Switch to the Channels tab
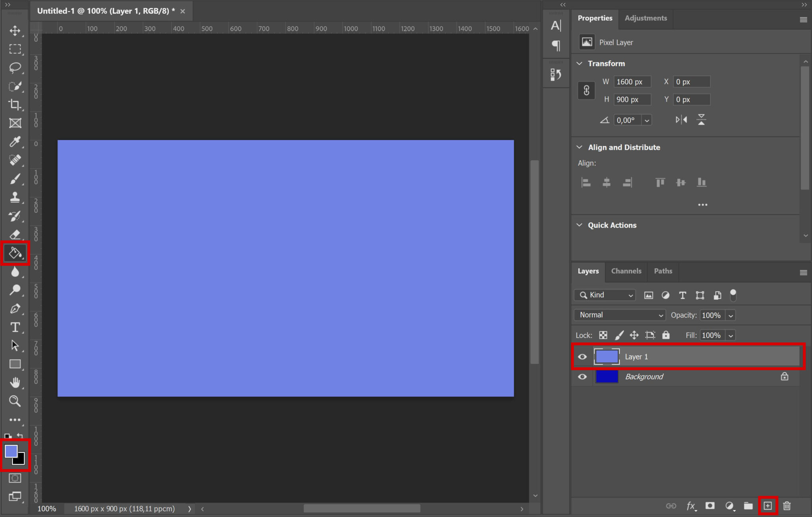The width and height of the screenshot is (812, 517). click(x=626, y=271)
